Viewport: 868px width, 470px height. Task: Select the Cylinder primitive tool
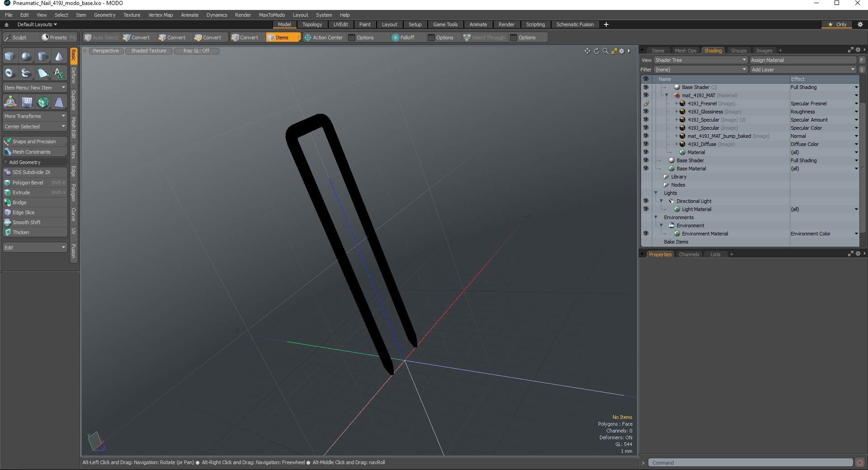(42, 56)
